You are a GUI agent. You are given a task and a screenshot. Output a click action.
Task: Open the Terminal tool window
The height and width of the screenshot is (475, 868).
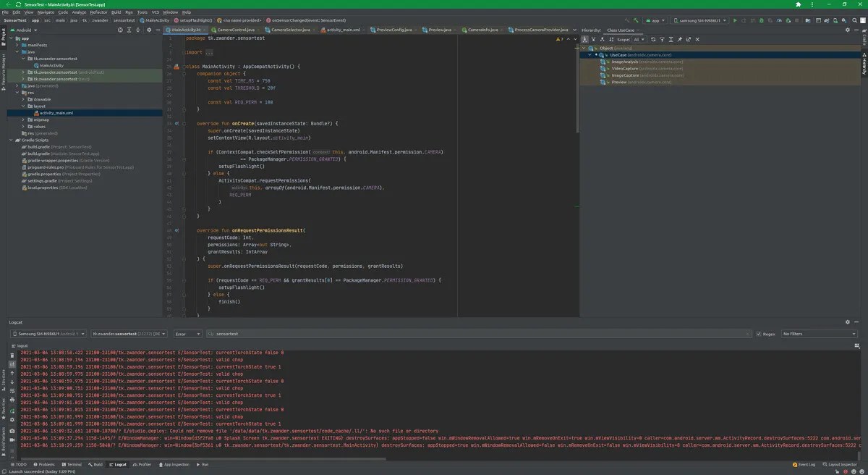(x=72, y=464)
